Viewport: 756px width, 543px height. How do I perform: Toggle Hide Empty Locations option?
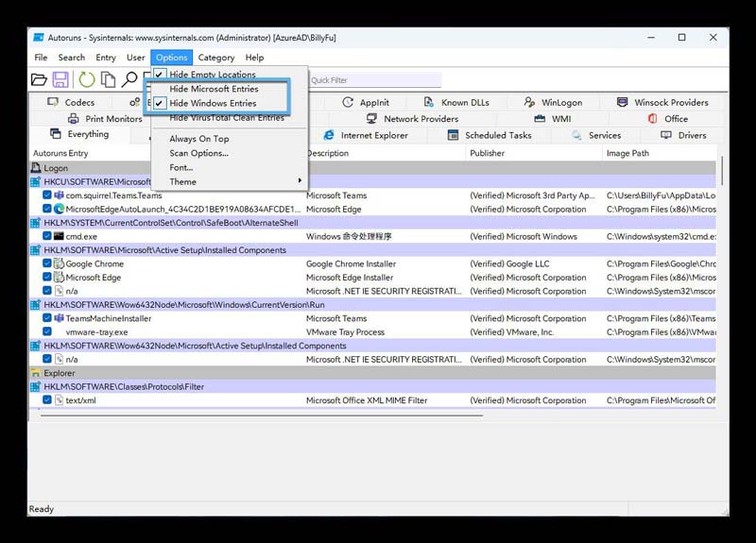[x=230, y=75]
